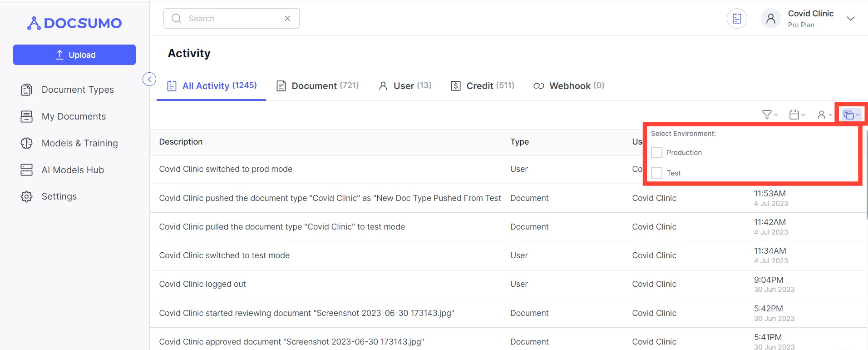Click the Type column header
The height and width of the screenshot is (350, 868).
519,142
